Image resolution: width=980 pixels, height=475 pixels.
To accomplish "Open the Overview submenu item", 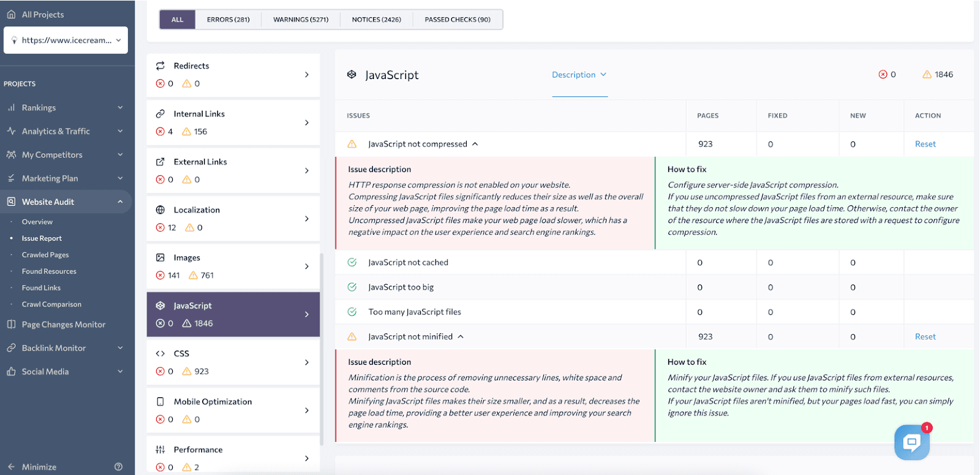I will [37, 222].
